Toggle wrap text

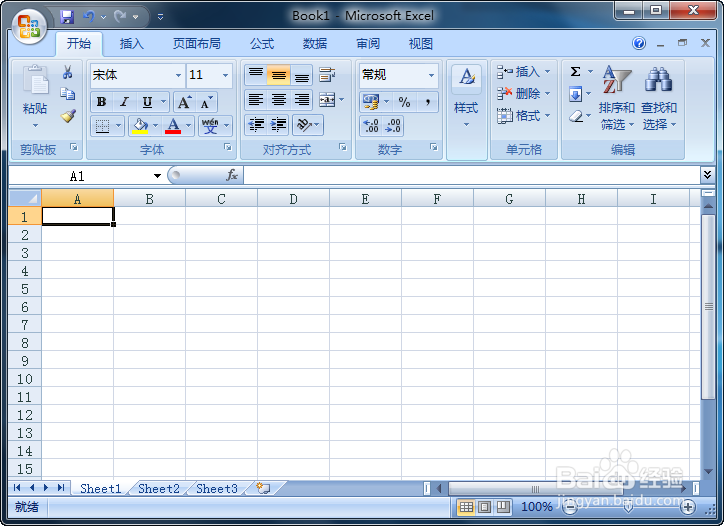point(327,74)
